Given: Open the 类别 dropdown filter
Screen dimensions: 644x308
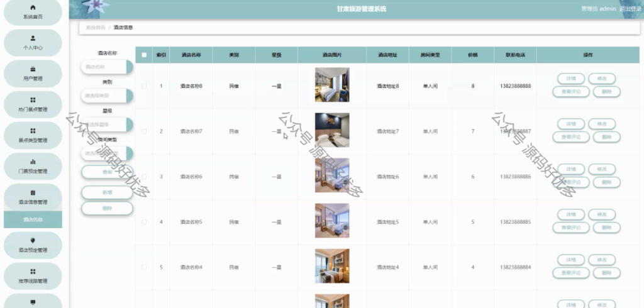Looking at the screenshot, I should 107,96.
